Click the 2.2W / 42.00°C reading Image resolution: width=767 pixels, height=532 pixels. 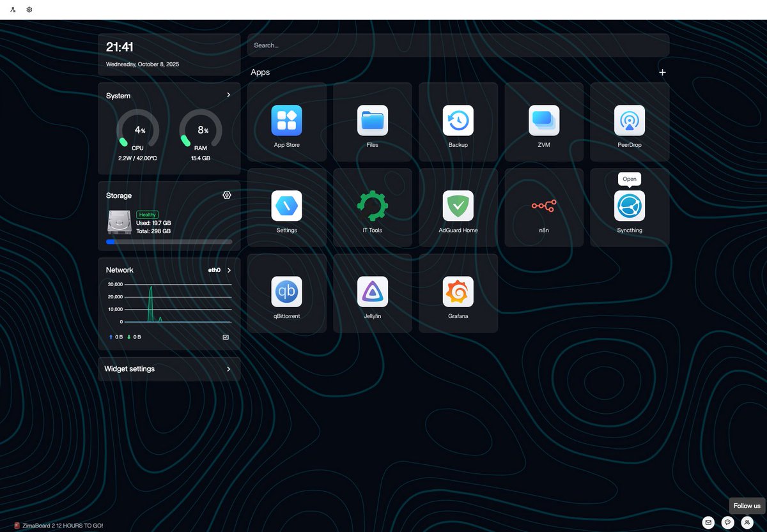click(137, 158)
